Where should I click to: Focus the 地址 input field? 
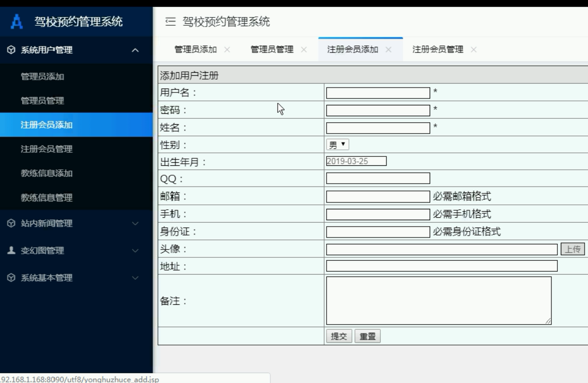point(442,266)
